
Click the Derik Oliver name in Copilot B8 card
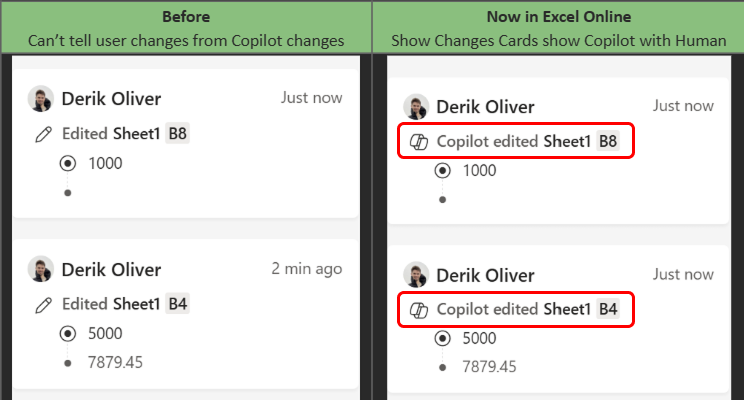click(485, 107)
